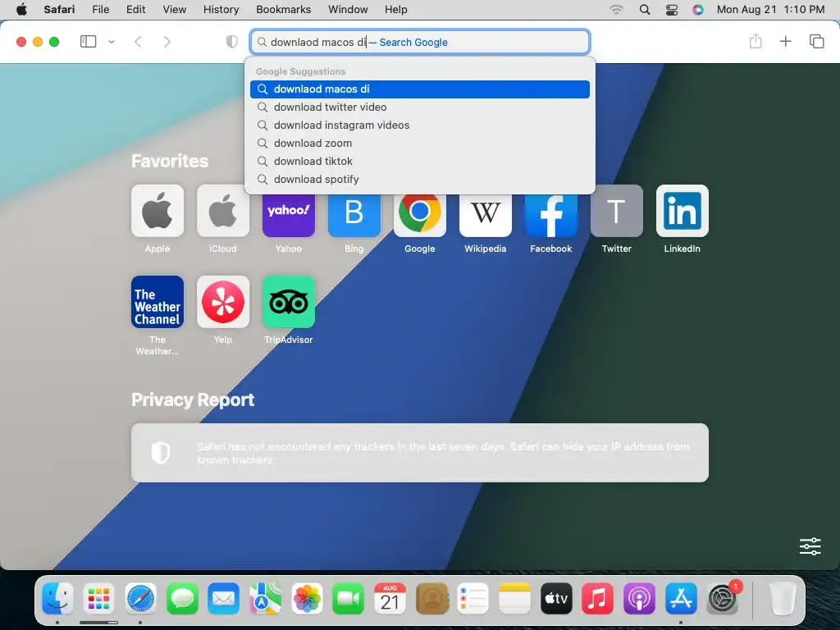Toggle the Safari sidebar button

[x=88, y=41]
